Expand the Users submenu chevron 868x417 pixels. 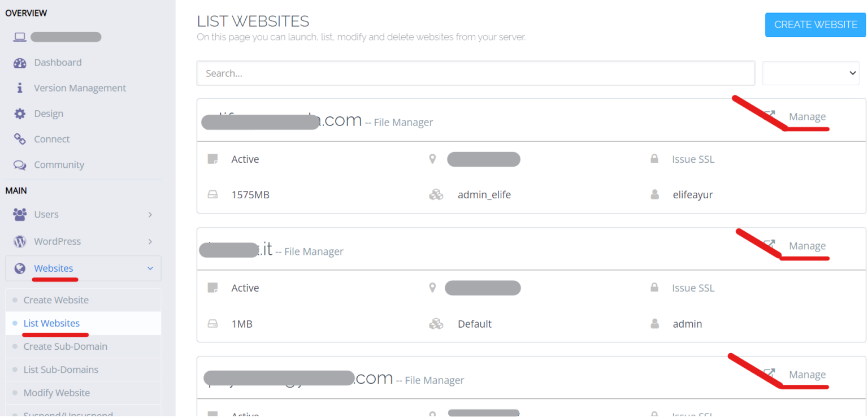150,215
